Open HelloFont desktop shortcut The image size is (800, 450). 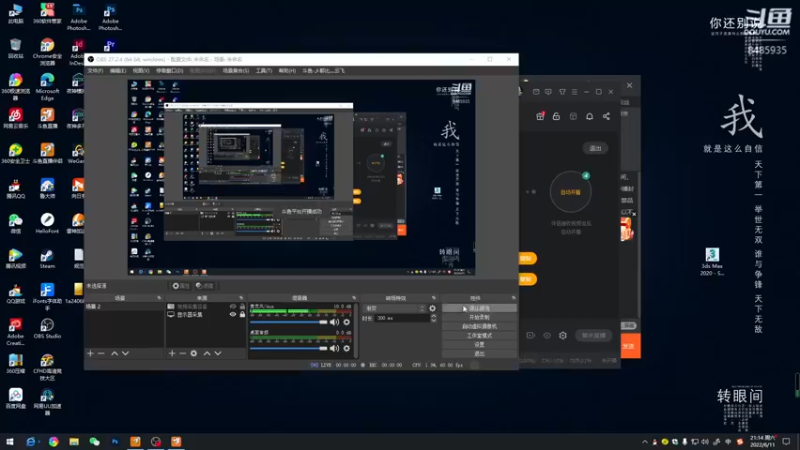click(47, 223)
